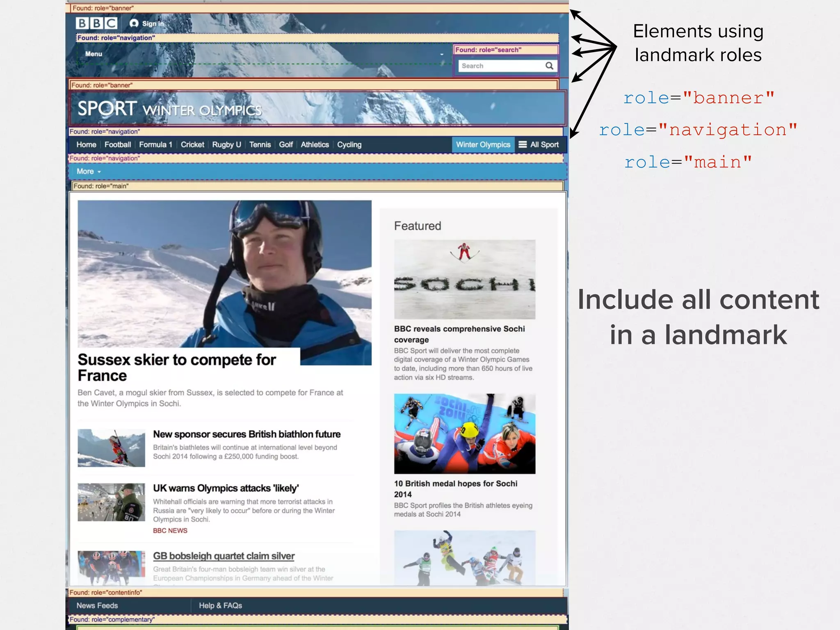This screenshot has height=630, width=840.
Task: Click the All Sport list icon
Action: (523, 144)
